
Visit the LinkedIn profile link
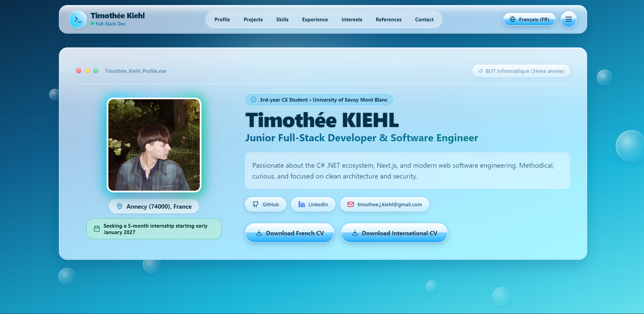(313, 204)
